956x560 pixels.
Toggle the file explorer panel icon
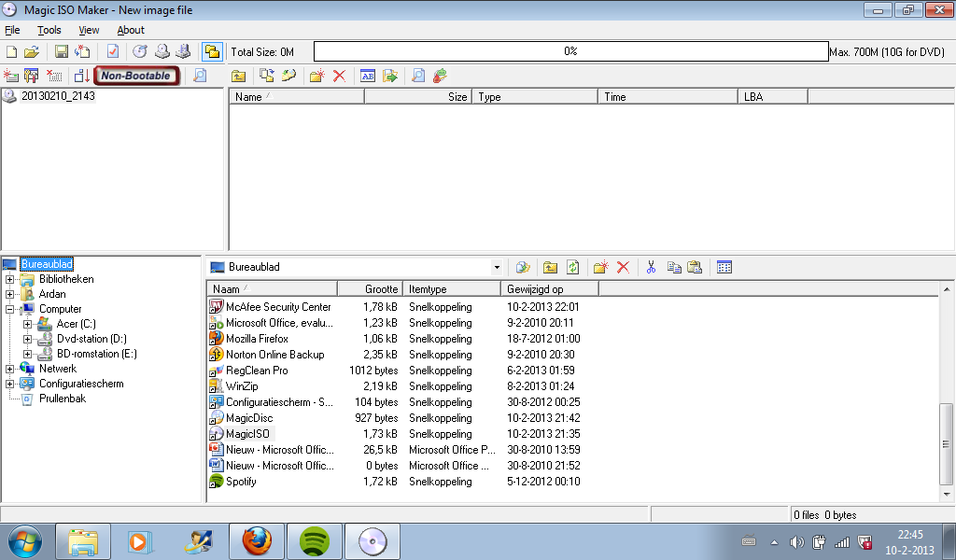(212, 51)
